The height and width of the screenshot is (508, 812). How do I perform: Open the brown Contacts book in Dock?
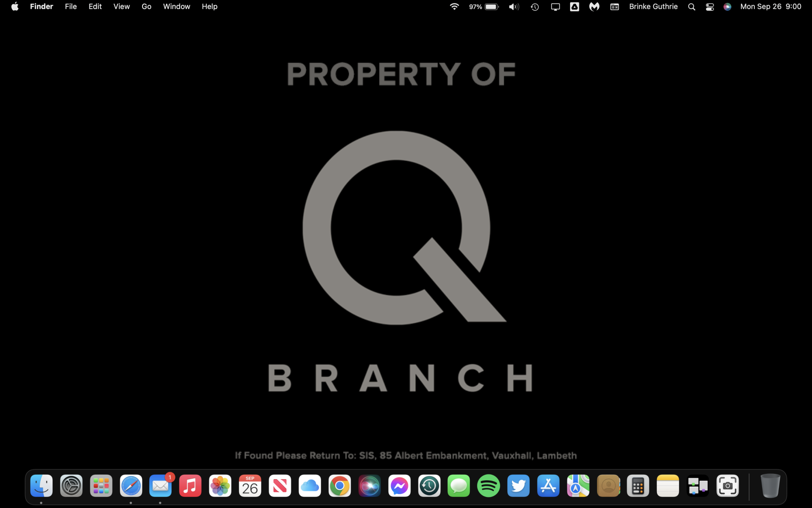[608, 486]
